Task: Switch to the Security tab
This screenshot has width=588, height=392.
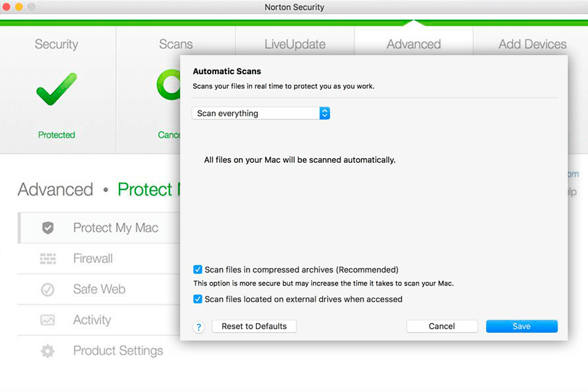Action: [x=56, y=44]
